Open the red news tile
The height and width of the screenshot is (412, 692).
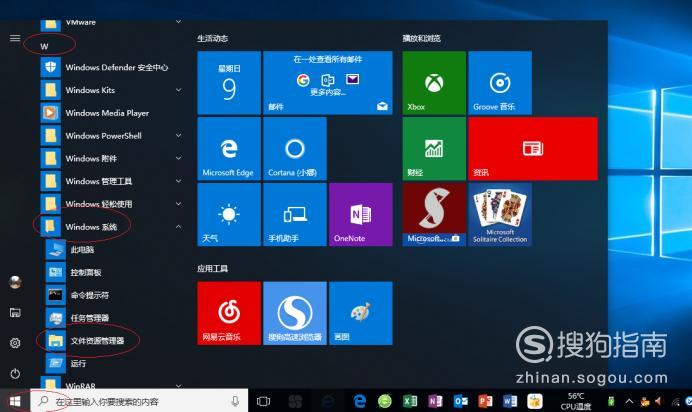(533, 149)
